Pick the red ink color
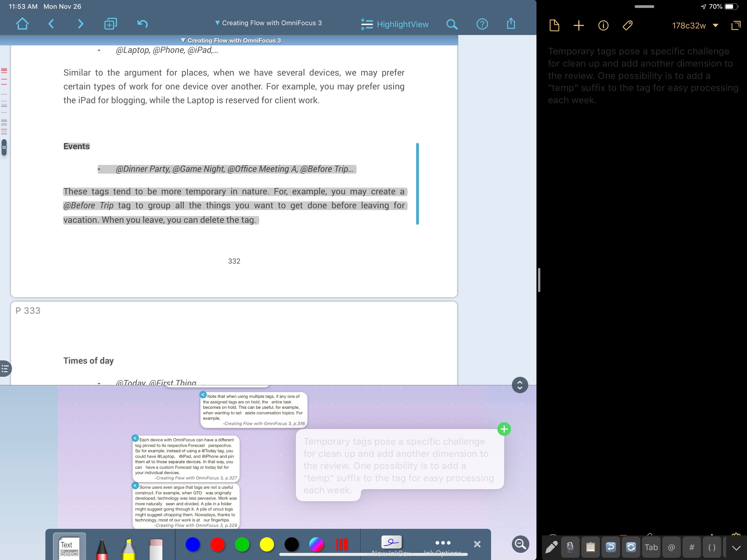747x560 pixels. tap(217, 544)
